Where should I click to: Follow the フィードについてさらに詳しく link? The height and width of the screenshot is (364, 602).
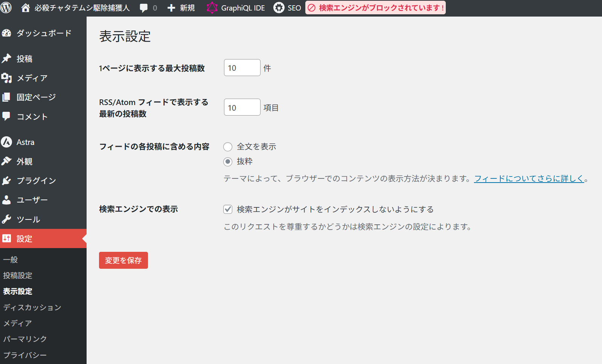tap(529, 178)
